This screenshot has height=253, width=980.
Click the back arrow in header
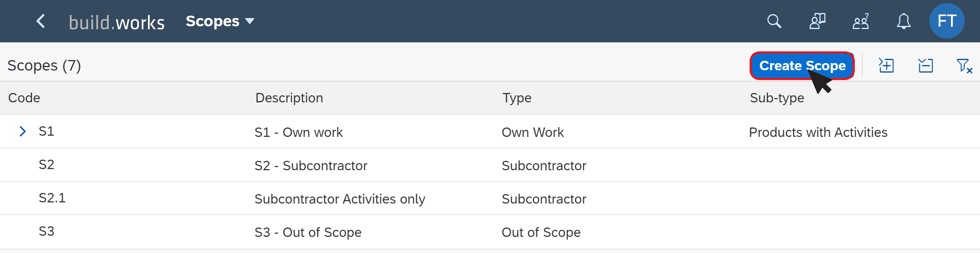(x=41, y=21)
